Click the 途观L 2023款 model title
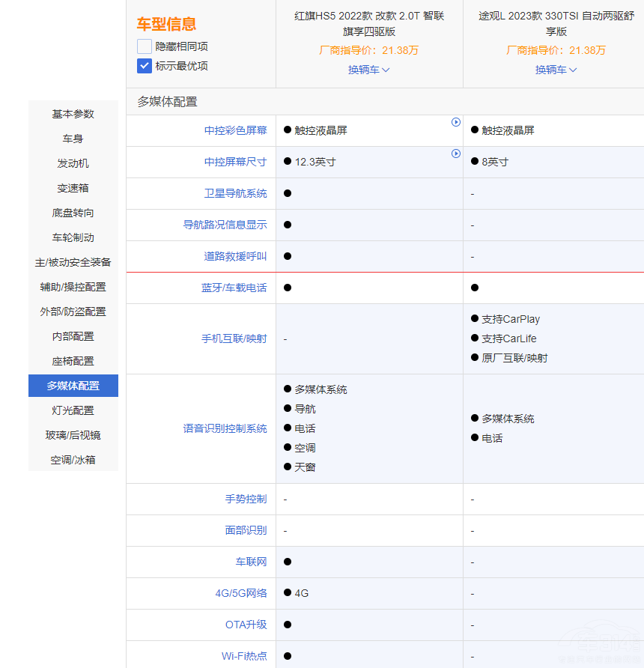 (556, 23)
